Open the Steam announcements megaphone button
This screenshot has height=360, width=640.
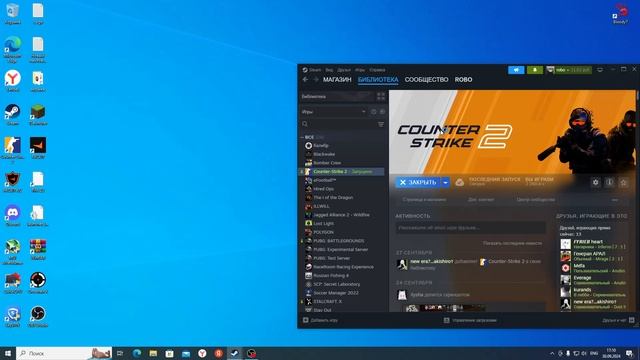click(x=516, y=70)
